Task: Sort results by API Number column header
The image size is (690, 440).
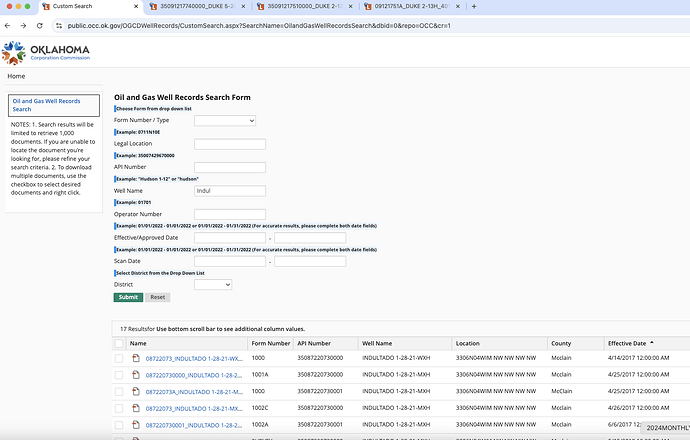Action: click(314, 343)
